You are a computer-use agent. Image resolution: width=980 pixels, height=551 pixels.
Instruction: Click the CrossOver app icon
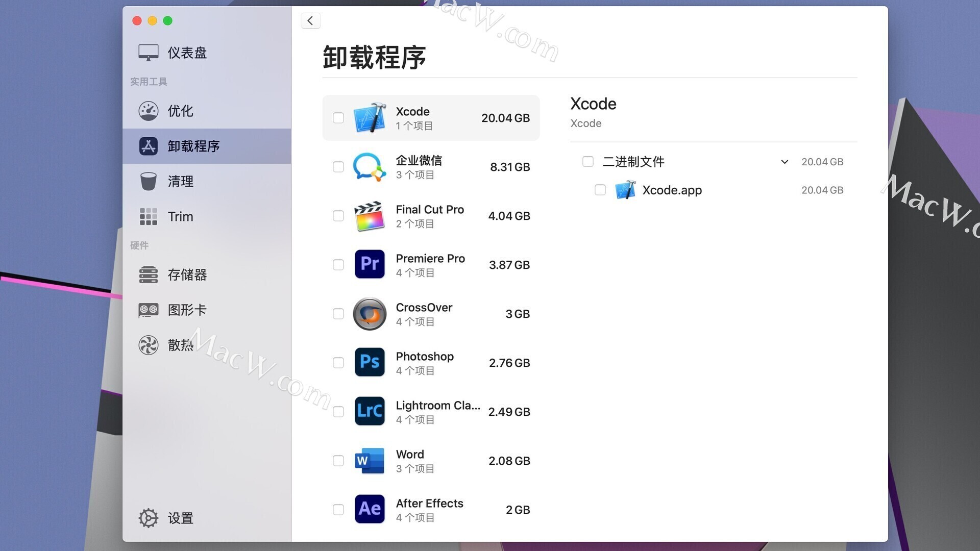[370, 314]
